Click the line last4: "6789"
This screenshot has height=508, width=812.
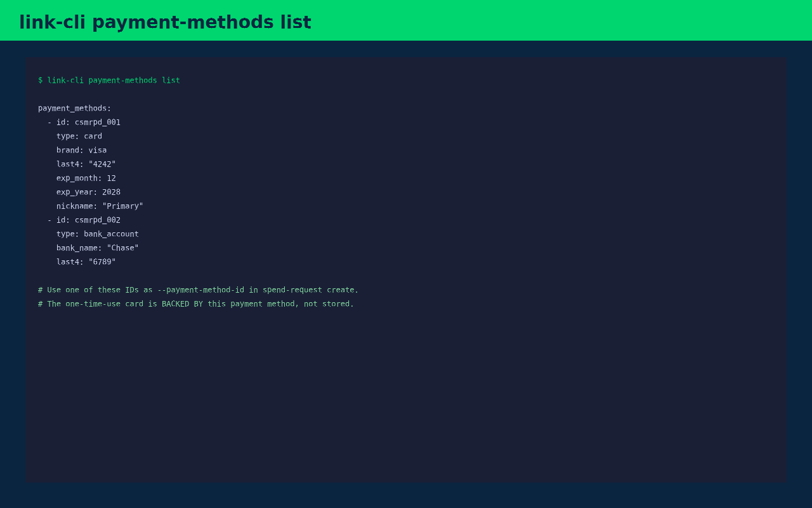coord(86,262)
